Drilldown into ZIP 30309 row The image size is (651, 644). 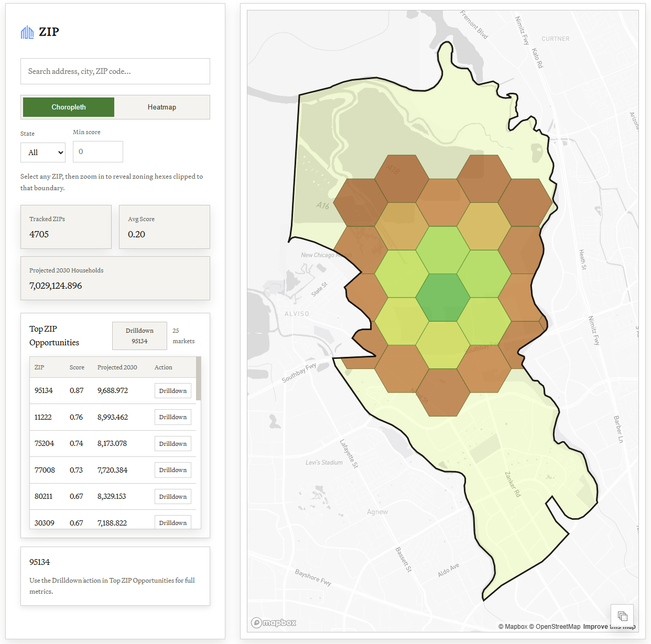pyautogui.click(x=173, y=522)
